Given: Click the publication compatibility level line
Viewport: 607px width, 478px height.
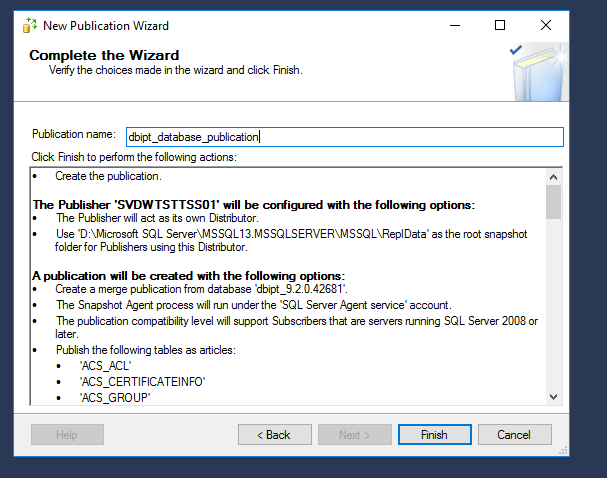Looking at the screenshot, I should [x=297, y=327].
